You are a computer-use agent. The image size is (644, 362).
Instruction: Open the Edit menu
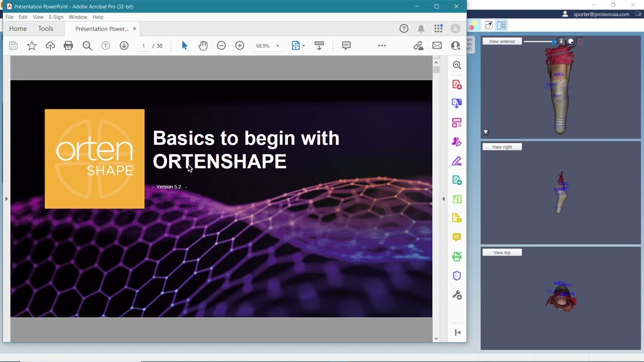pos(23,17)
